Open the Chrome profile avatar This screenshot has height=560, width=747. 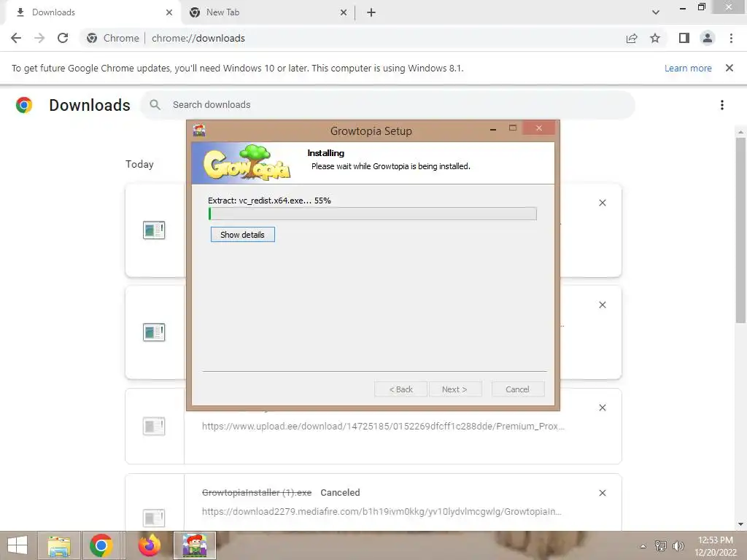tap(708, 38)
